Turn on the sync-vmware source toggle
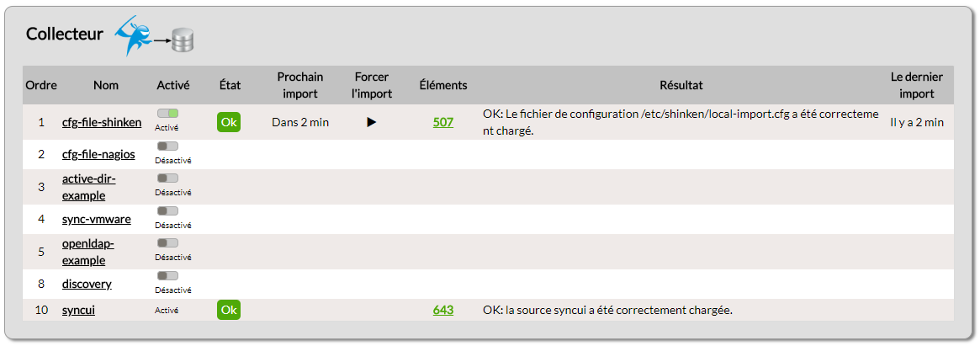The height and width of the screenshot is (346, 980). pos(167,211)
